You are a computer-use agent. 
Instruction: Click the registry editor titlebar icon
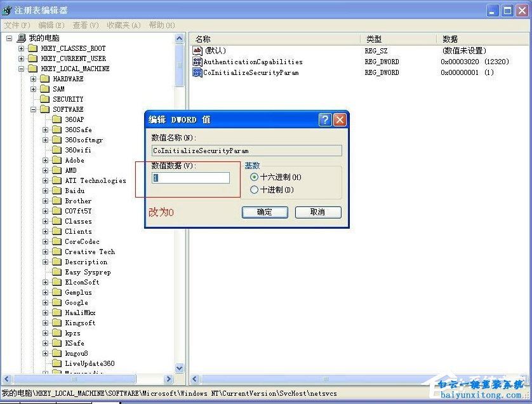[x=6, y=10]
